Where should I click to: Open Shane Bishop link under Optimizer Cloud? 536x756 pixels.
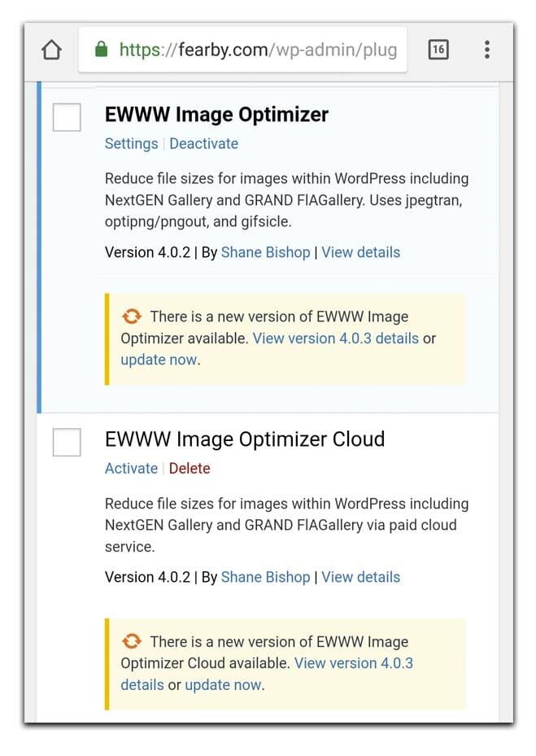[x=265, y=577]
